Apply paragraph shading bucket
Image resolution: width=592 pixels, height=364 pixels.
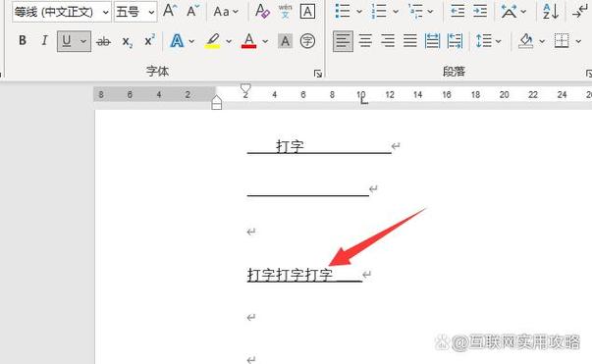point(526,41)
